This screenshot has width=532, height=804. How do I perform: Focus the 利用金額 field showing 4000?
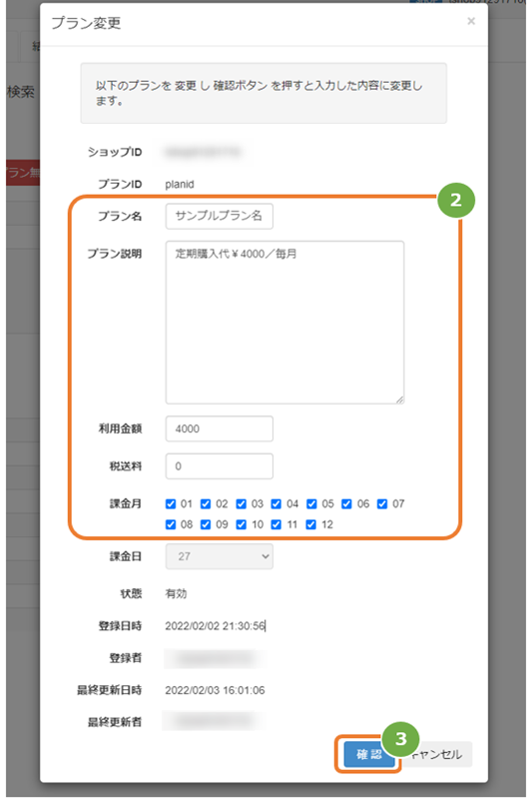click(x=219, y=428)
